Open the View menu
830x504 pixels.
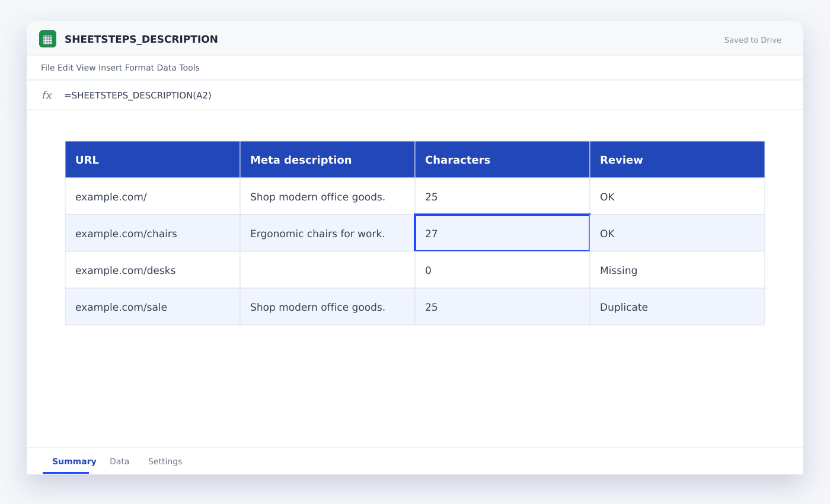pos(85,68)
